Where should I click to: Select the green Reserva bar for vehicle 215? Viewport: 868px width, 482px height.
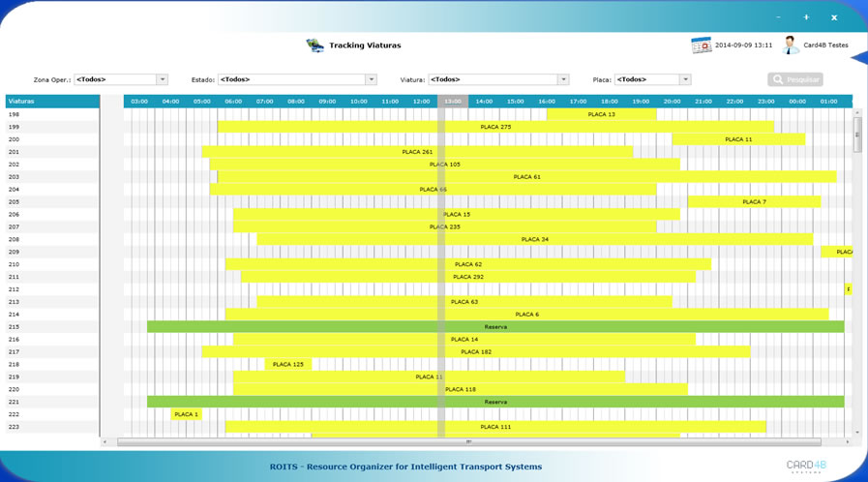tap(495, 327)
